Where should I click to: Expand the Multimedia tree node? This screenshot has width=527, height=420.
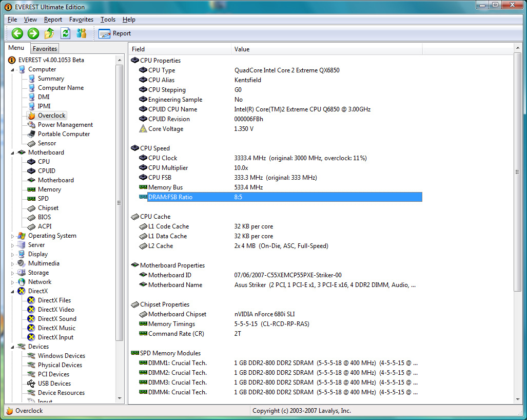[x=12, y=264]
